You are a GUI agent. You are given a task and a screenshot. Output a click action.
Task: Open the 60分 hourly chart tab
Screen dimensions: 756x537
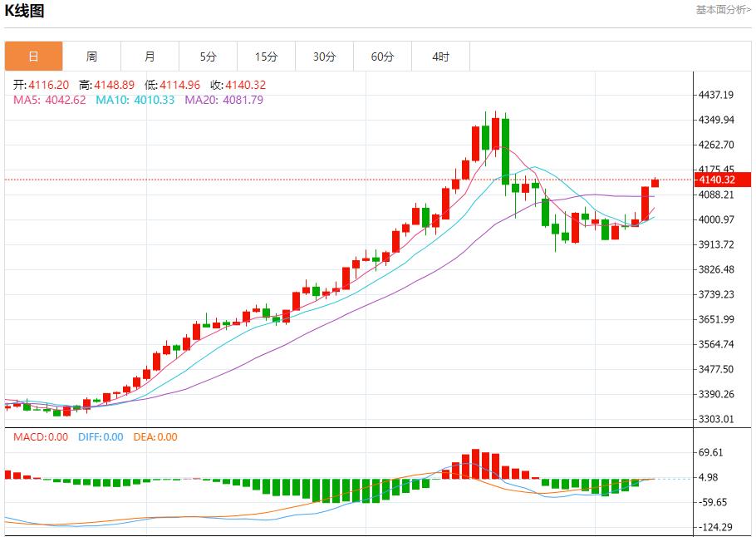[382, 56]
